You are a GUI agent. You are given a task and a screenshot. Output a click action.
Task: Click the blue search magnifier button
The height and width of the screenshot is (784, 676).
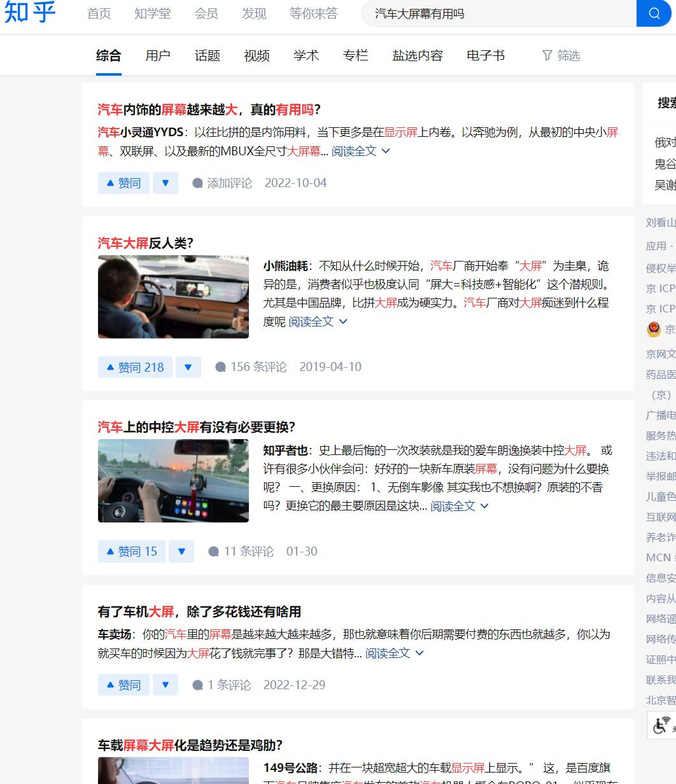pyautogui.click(x=654, y=13)
